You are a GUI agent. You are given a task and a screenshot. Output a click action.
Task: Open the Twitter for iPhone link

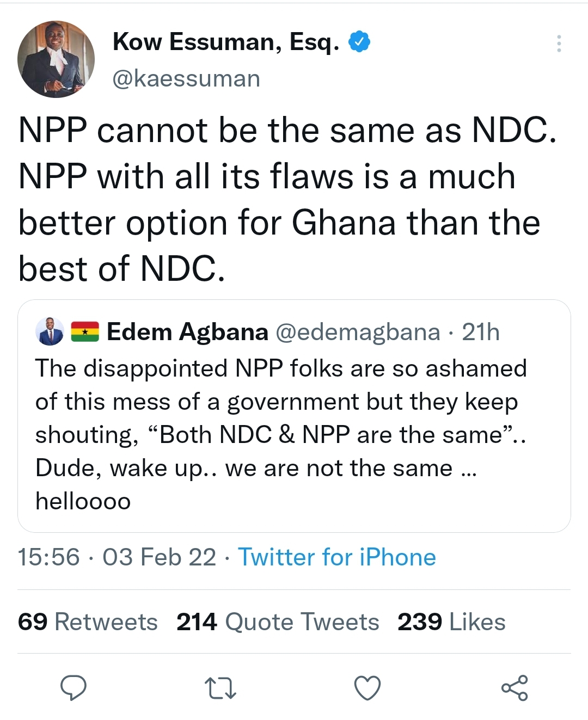(x=337, y=557)
